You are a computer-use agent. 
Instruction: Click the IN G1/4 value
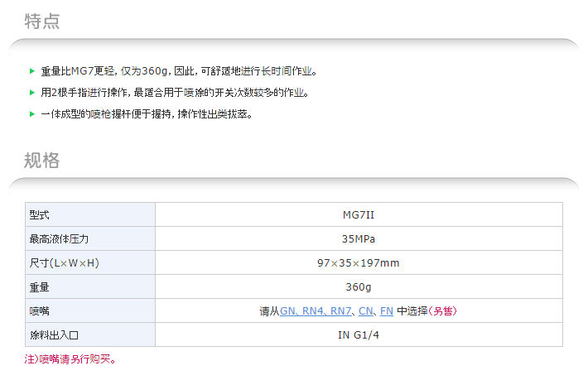click(x=359, y=335)
